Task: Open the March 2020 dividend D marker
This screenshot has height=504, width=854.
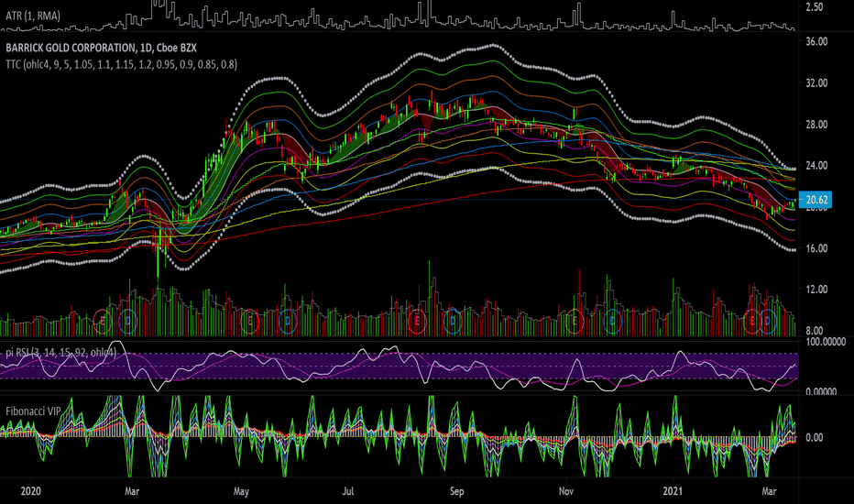Action: coord(127,321)
